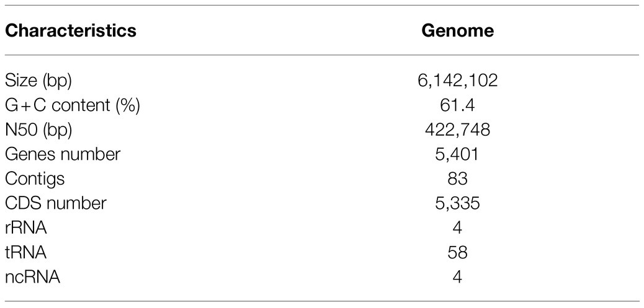Image resolution: width=644 pixels, height=308 pixels.
Task: Click the genes number value 5,401
Action: click(x=457, y=154)
